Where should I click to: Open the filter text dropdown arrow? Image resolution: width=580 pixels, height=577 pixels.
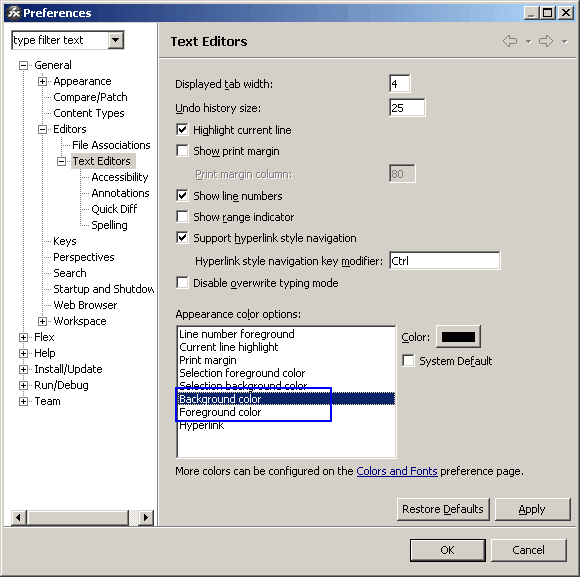click(x=115, y=40)
